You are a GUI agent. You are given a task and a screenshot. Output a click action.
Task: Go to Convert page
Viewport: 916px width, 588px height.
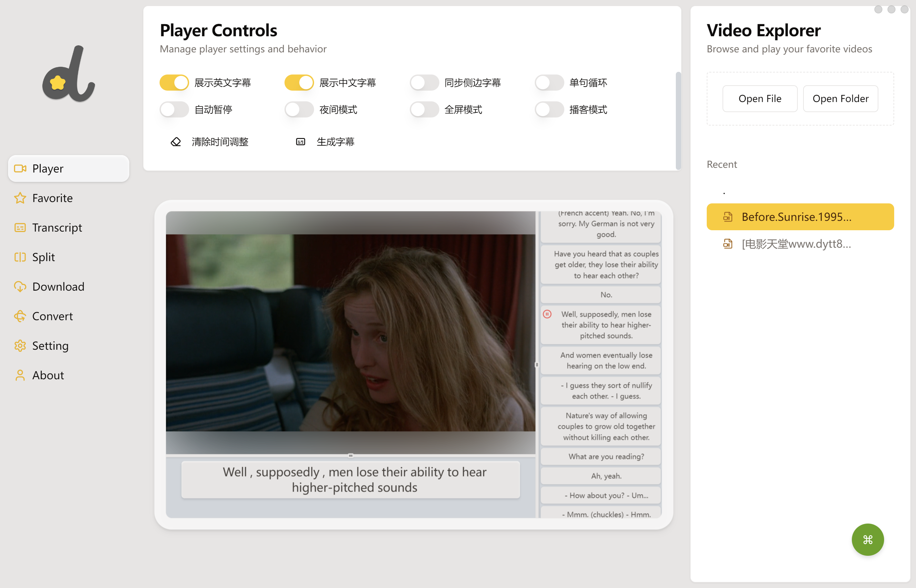coord(69,316)
